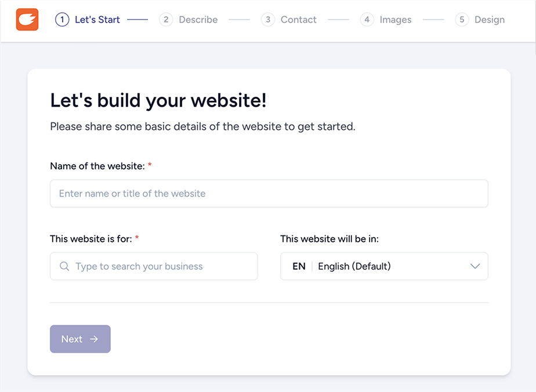
Task: Open the website language dropdown
Action: pyautogui.click(x=384, y=266)
